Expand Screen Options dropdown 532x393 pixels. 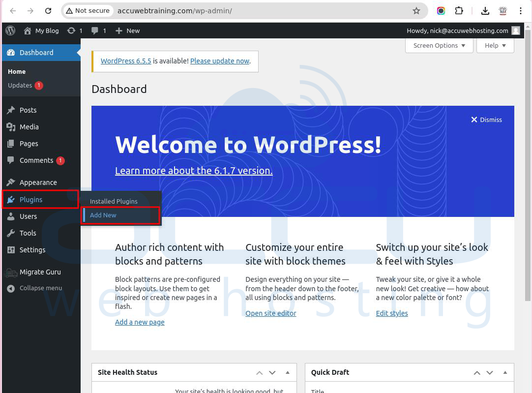439,45
